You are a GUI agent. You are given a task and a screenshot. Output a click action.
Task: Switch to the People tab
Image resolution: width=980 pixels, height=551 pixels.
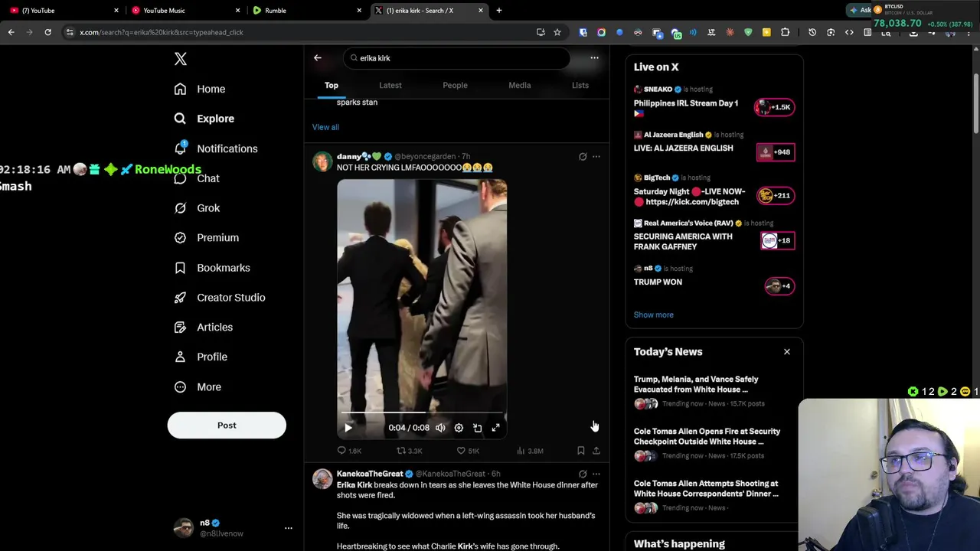coord(455,85)
